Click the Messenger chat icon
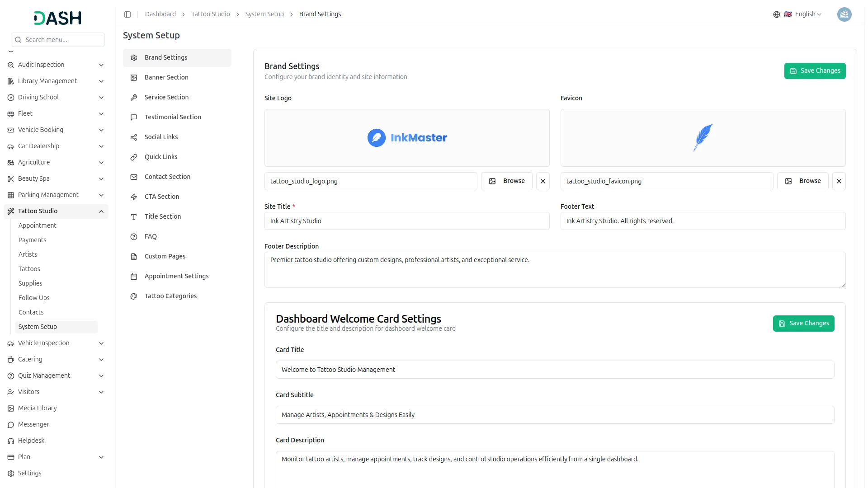Image resolution: width=868 pixels, height=488 pixels. tap(11, 425)
